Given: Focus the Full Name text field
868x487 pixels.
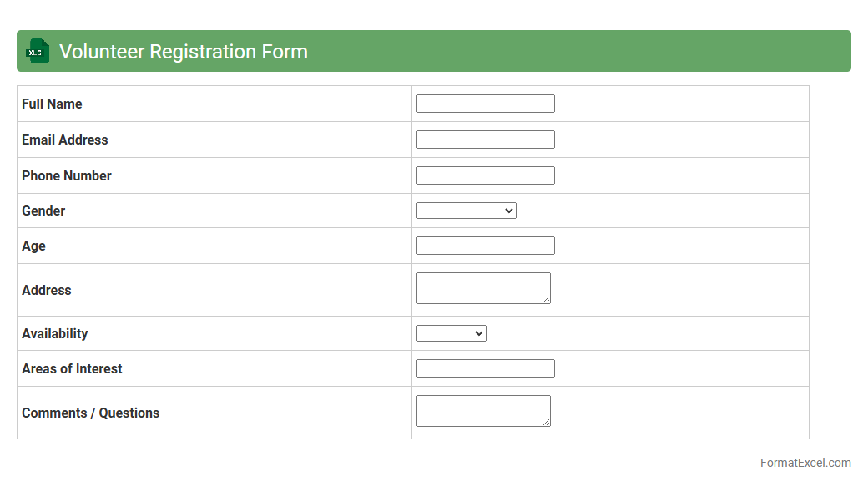Looking at the screenshot, I should tap(485, 104).
